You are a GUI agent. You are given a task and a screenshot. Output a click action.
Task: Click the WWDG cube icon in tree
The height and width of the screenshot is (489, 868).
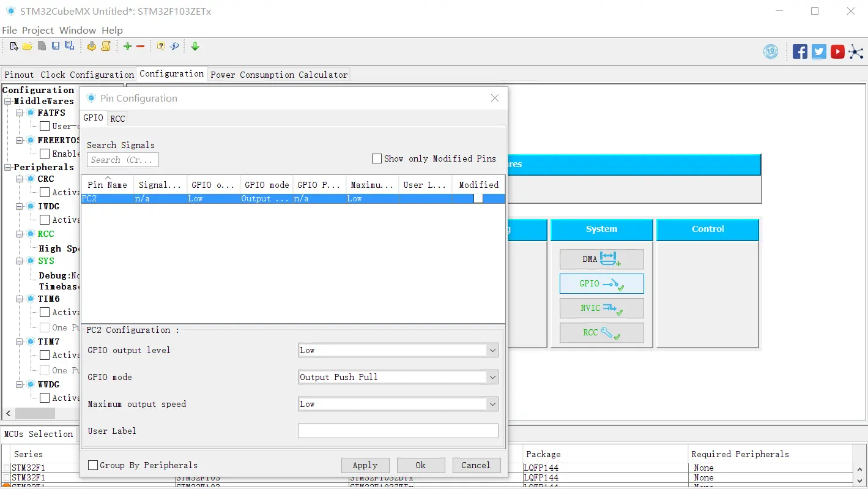[x=31, y=384]
